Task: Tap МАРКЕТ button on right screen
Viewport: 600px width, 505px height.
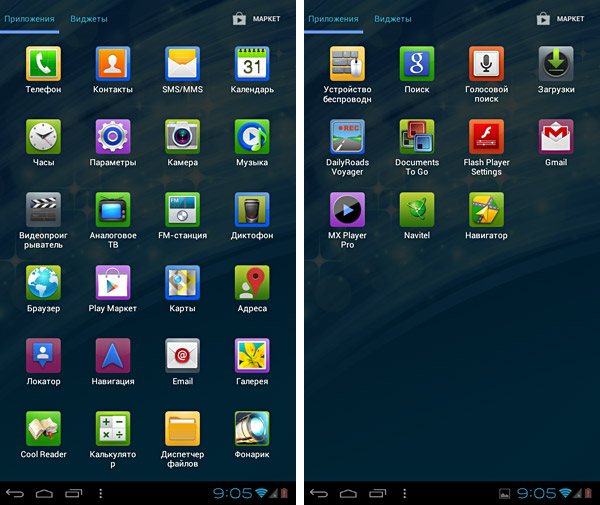Action: pyautogui.click(x=561, y=19)
